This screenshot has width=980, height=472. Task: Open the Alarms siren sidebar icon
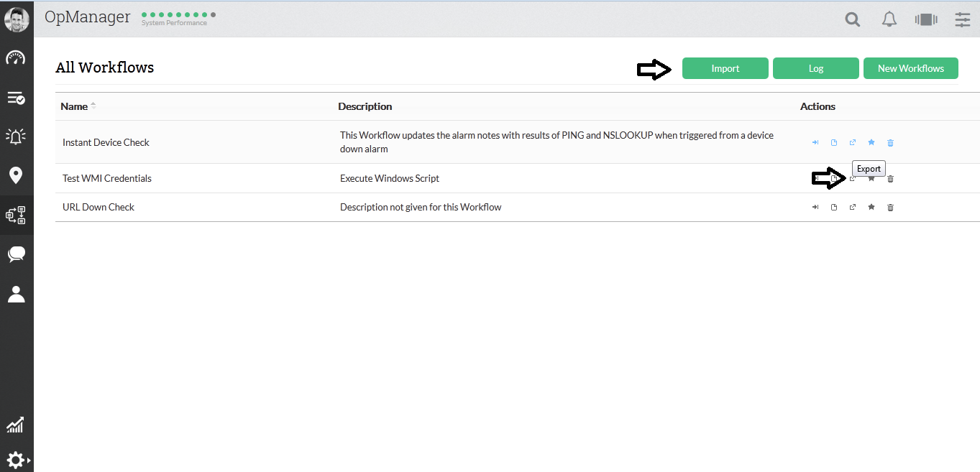[16, 136]
